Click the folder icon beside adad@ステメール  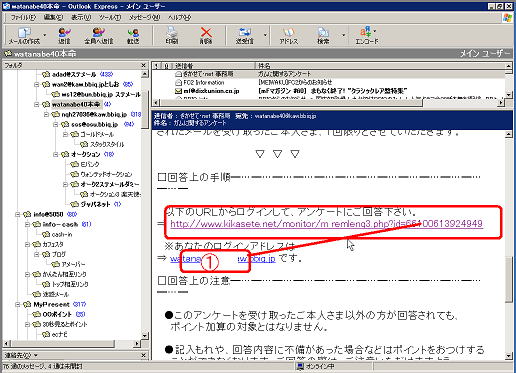tap(46, 74)
